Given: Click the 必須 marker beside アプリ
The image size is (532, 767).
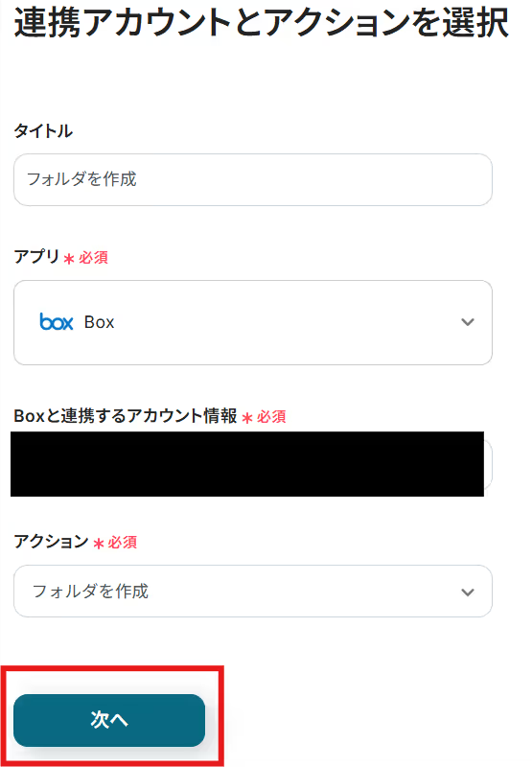Looking at the screenshot, I should [93, 258].
